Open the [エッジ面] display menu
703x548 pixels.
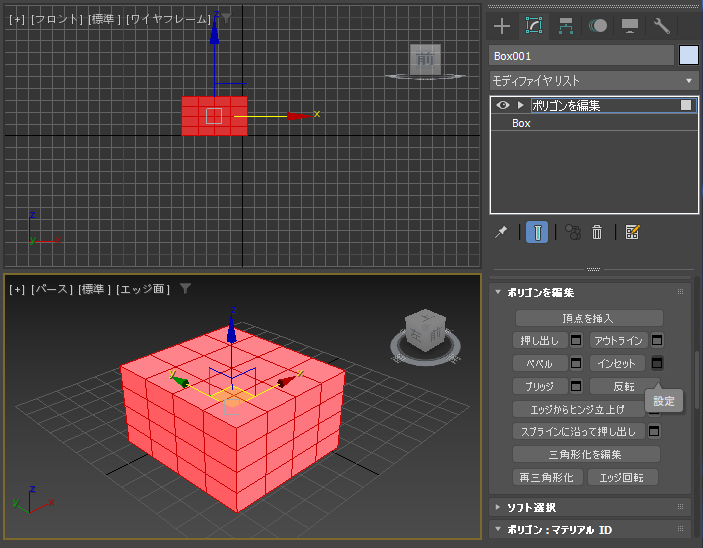(x=143, y=289)
